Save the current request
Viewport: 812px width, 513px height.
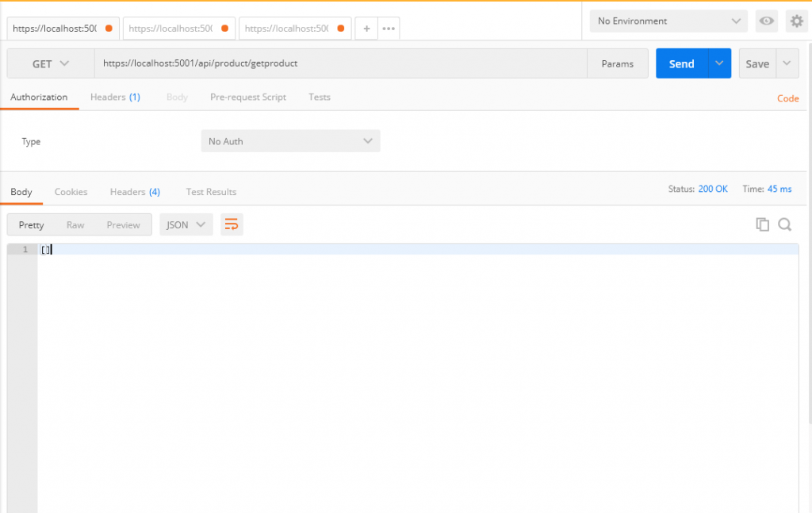[x=757, y=63]
